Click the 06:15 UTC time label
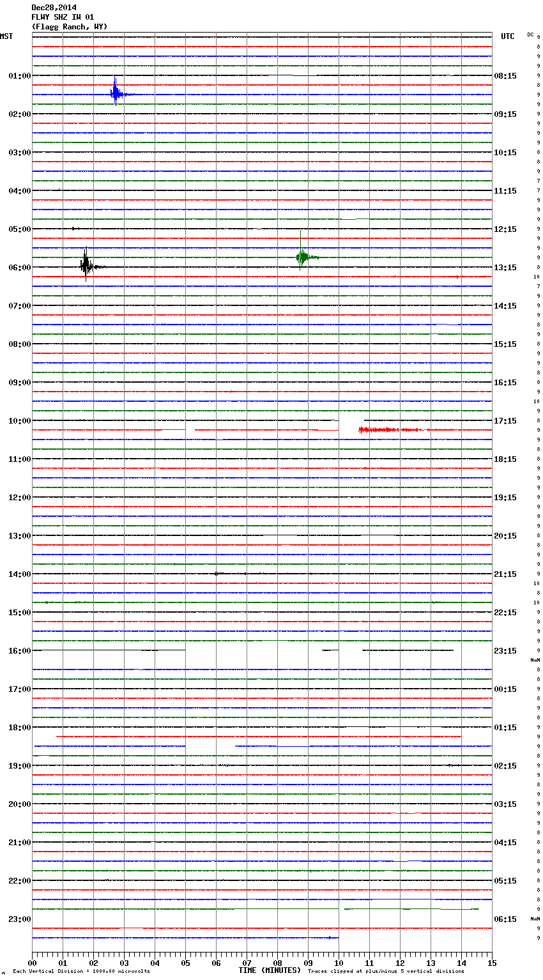The height and width of the screenshot is (980, 543). pos(505,919)
